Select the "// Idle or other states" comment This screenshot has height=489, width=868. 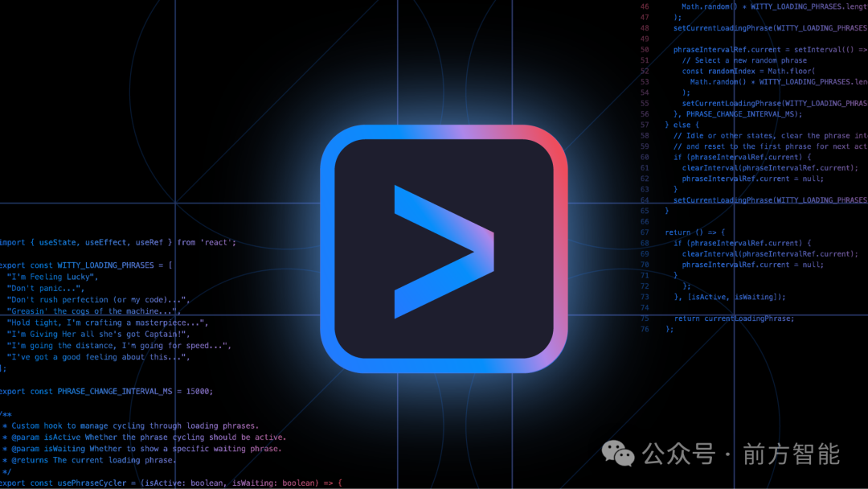[771, 136]
